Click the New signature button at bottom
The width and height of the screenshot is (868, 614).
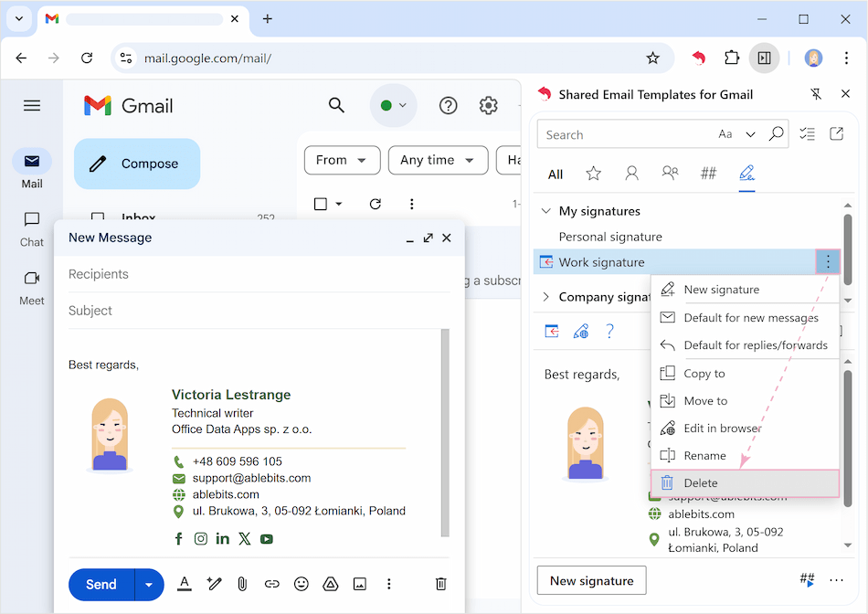click(x=592, y=580)
